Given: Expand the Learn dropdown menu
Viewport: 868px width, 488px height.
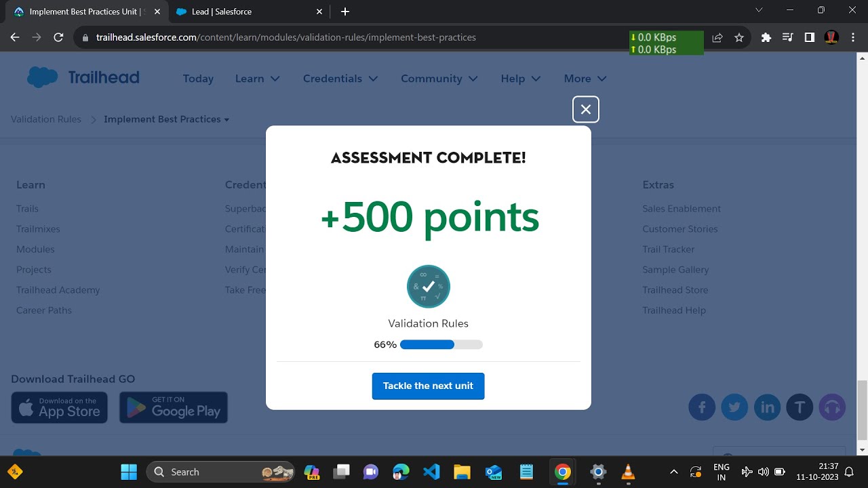Looking at the screenshot, I should (257, 79).
